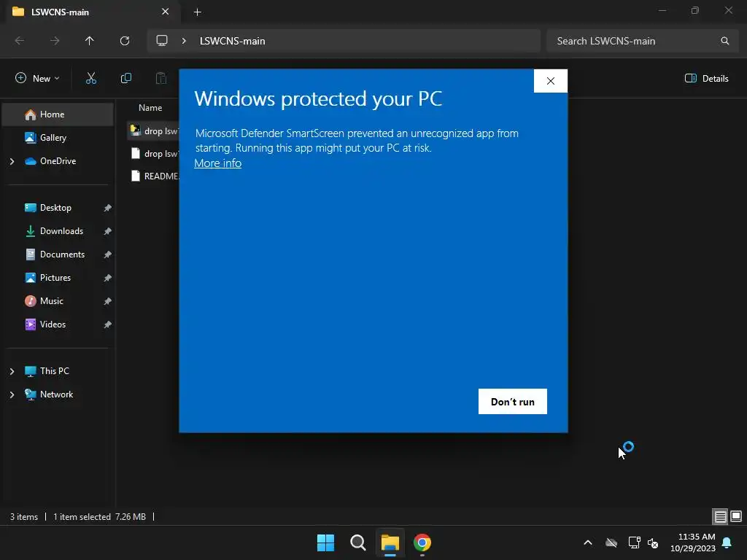Close the LSWCNS-main tab

click(166, 12)
